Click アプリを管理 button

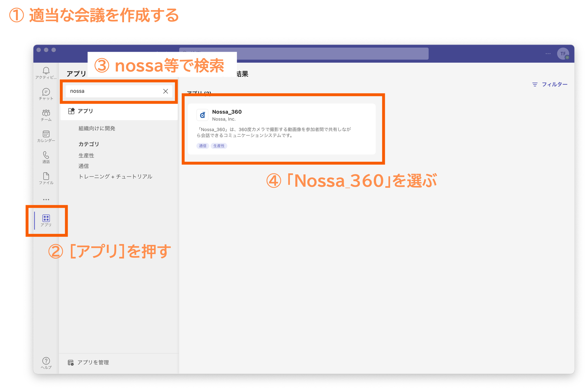point(88,362)
